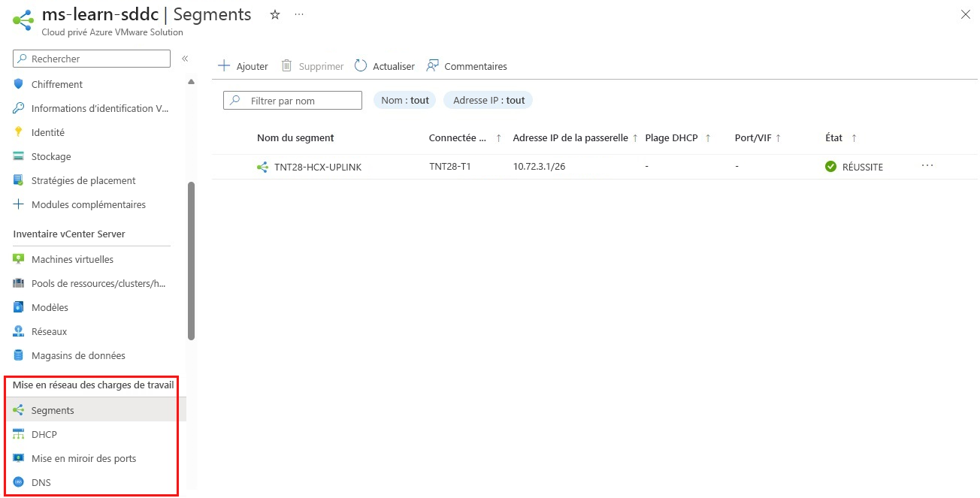
Task: Click the green success check icon
Action: (x=830, y=167)
